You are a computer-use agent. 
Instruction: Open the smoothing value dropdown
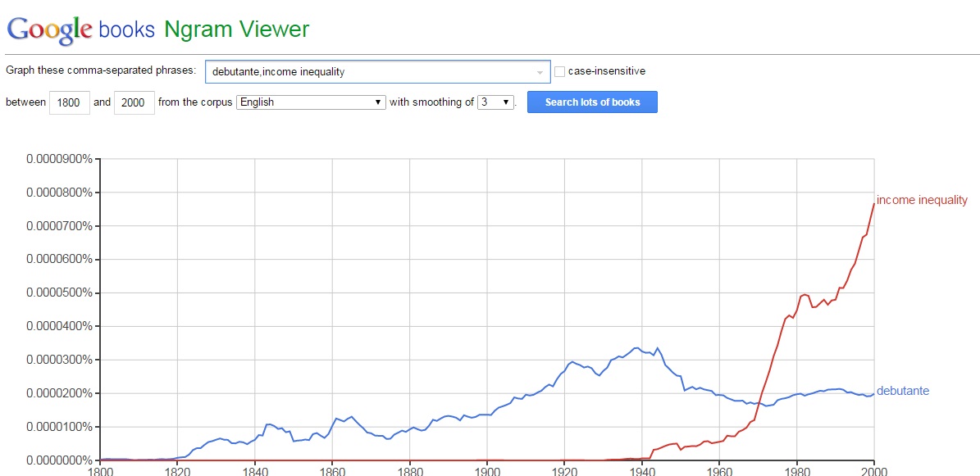496,102
